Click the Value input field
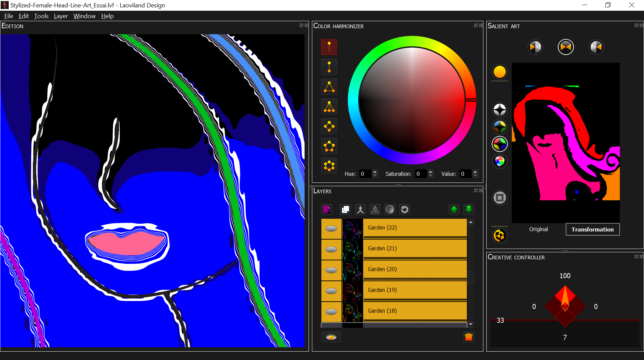Image resolution: width=644 pixels, height=360 pixels. click(466, 174)
